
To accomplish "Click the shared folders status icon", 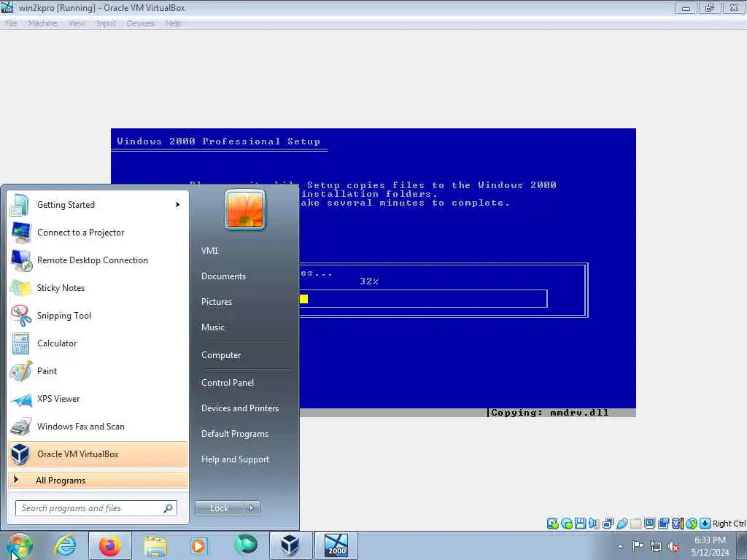I will 635,524.
